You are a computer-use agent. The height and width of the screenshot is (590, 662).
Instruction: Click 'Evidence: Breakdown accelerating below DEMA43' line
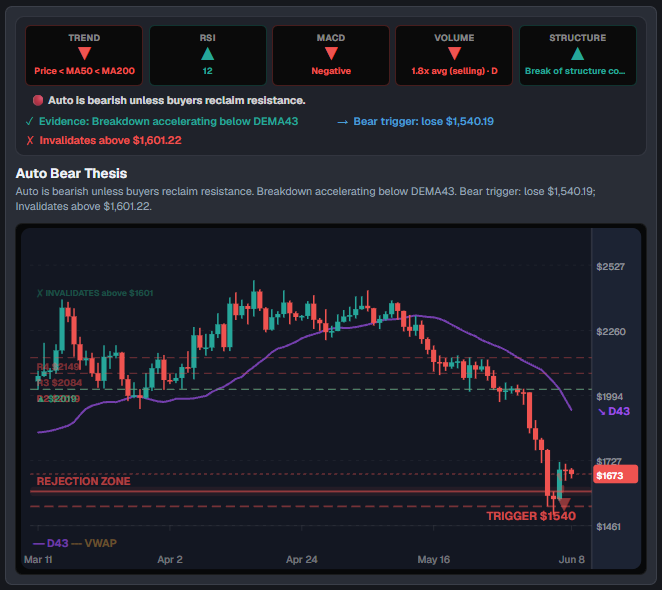point(168,122)
